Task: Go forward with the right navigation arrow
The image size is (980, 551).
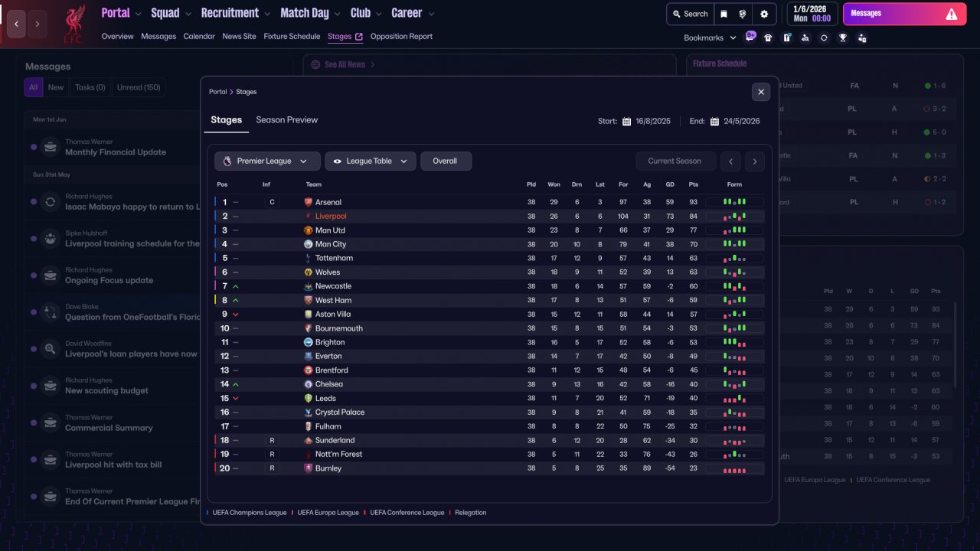Action: pos(38,24)
